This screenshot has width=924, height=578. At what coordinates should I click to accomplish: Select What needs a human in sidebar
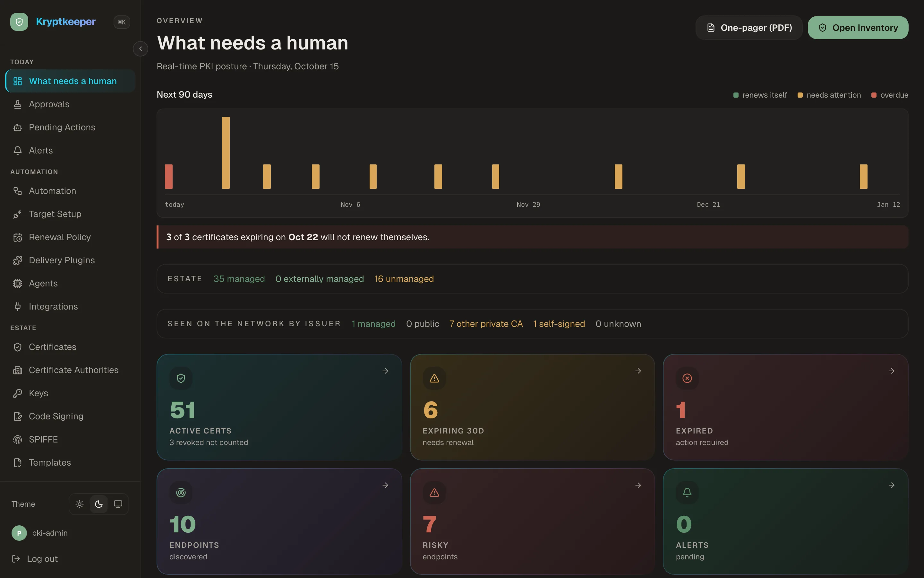coord(70,81)
